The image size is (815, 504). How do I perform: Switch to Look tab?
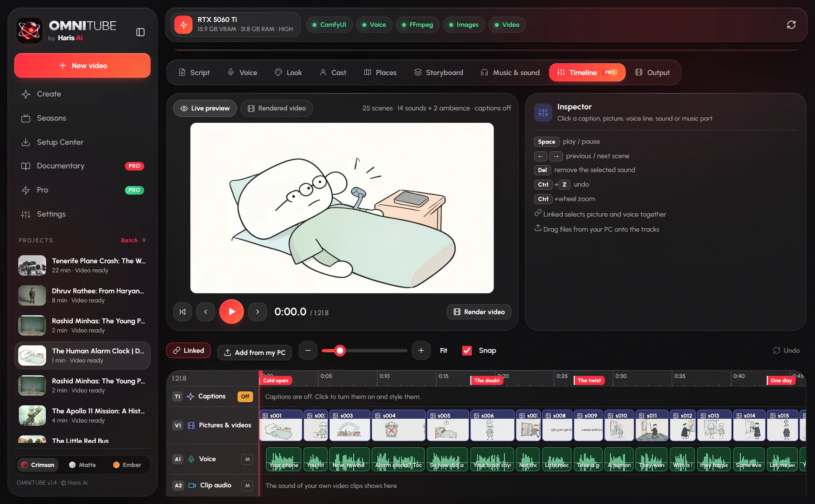tap(288, 72)
